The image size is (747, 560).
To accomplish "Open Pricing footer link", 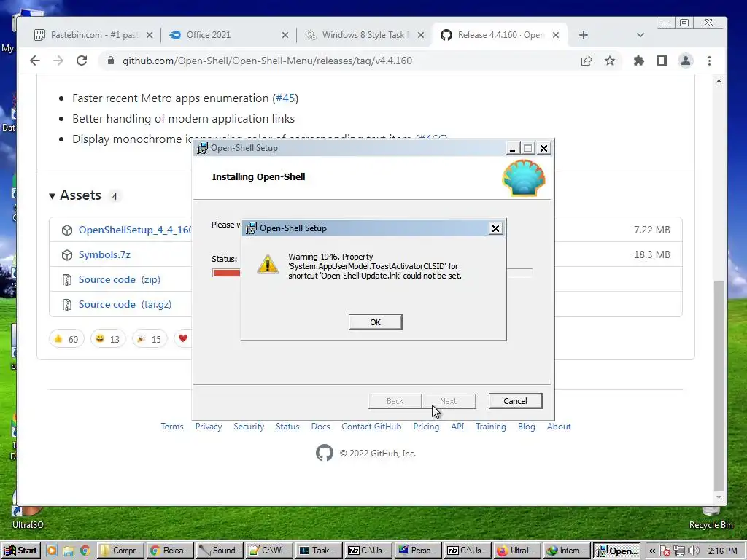I will pos(426,426).
